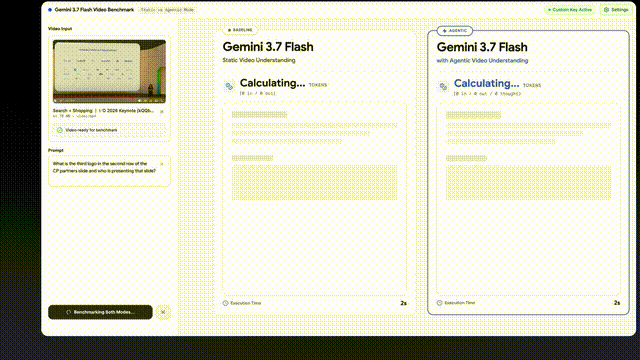The image size is (640, 360).
Task: Click the agentic token coins icon
Action: click(443, 87)
